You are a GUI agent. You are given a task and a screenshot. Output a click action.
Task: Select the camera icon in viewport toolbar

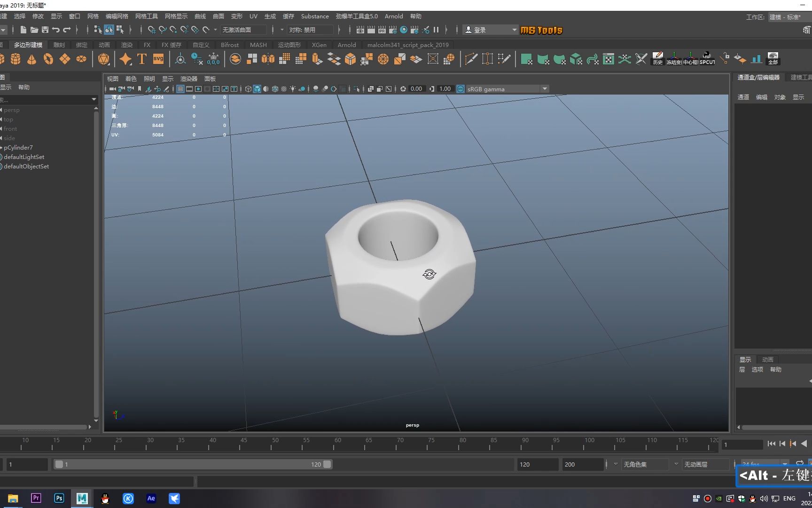point(112,89)
